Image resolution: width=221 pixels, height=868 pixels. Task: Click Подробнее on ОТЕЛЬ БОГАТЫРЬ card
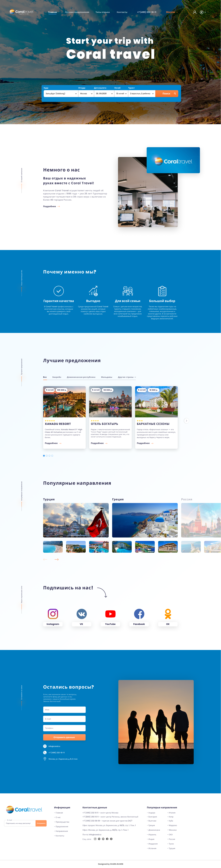coord(99,443)
